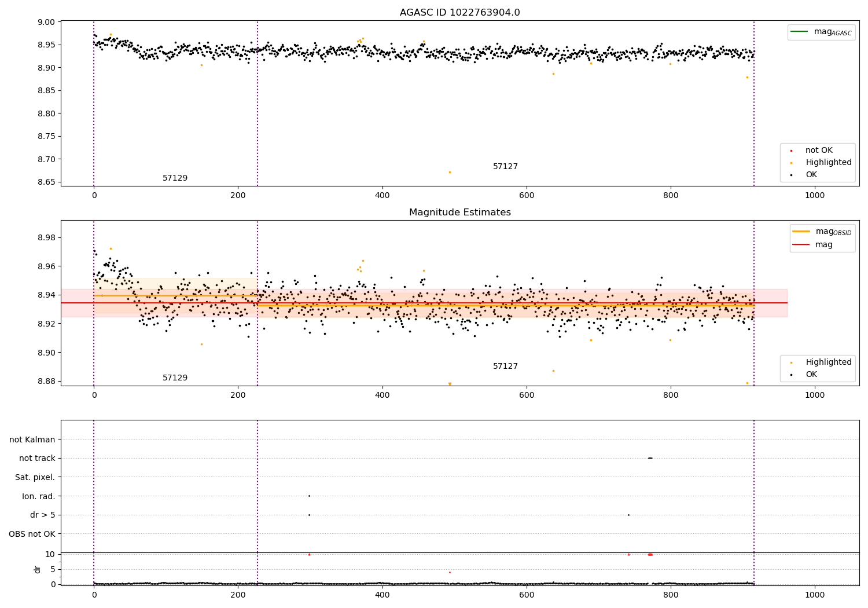Click the 9.00 tick label in top plot
The width and height of the screenshot is (868, 608).
(x=46, y=23)
